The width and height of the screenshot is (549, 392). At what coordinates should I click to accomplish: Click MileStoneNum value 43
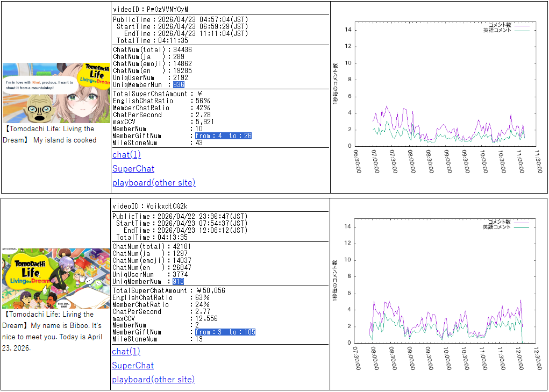199,143
